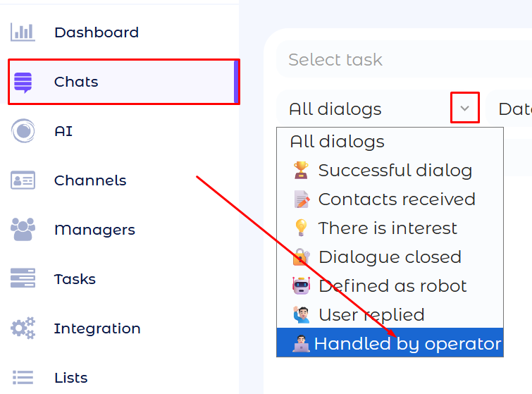532x394 pixels.
Task: Select Dialogue closed in dropdown list
Action: pyautogui.click(x=390, y=257)
